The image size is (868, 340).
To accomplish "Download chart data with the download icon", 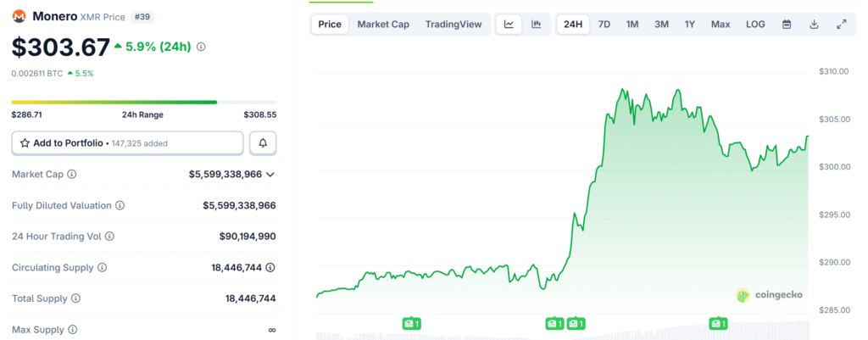I will tap(814, 25).
